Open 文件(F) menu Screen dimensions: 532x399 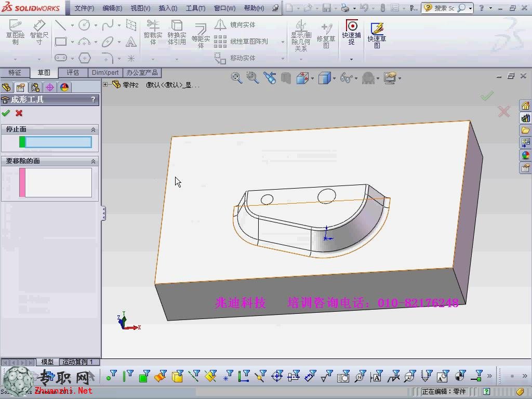click(84, 8)
